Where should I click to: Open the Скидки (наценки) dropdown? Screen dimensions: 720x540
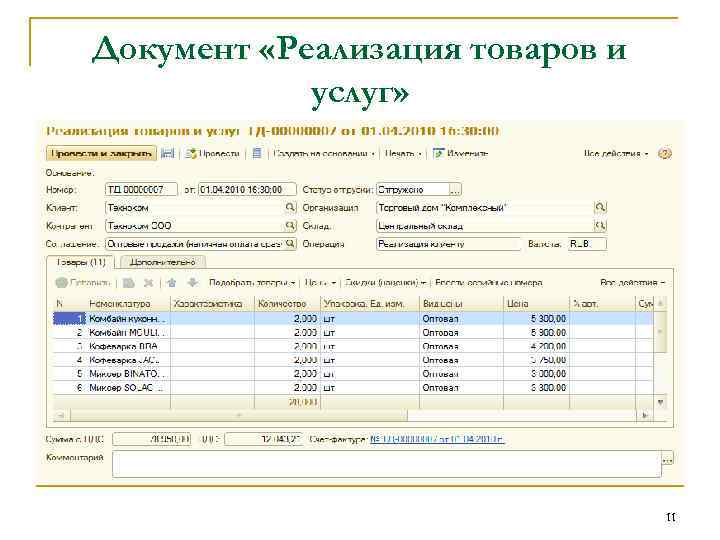point(386,283)
